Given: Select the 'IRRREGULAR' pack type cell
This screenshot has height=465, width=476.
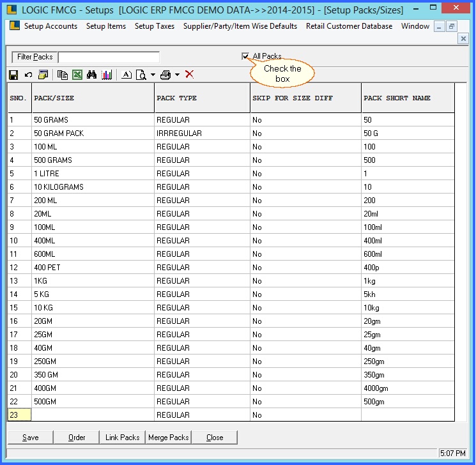Looking at the screenshot, I should pyautogui.click(x=202, y=133).
